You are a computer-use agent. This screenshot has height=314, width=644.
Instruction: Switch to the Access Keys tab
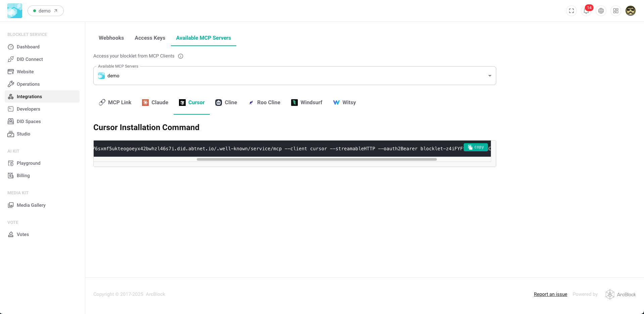click(x=150, y=38)
